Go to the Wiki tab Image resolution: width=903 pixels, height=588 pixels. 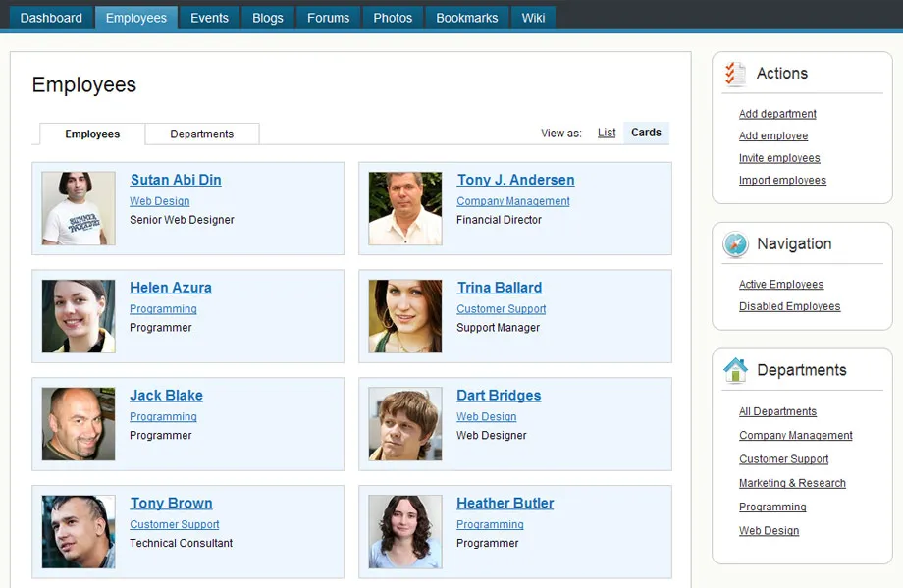(533, 18)
